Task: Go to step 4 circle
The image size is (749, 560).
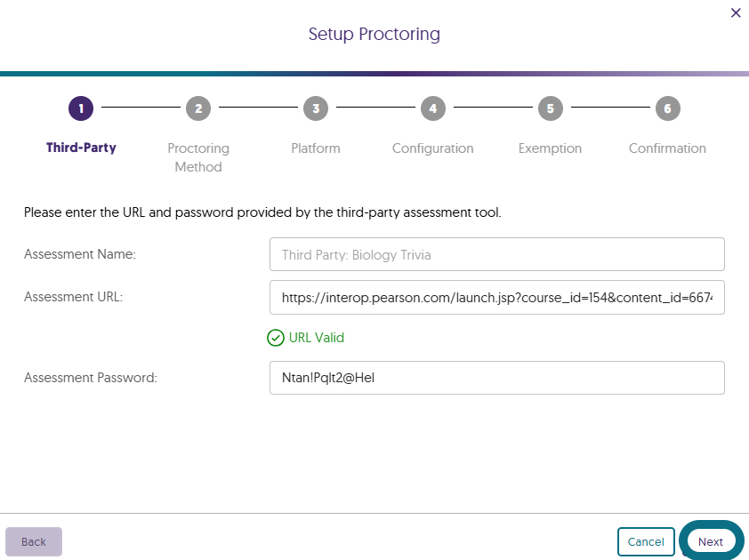Action: 433,108
